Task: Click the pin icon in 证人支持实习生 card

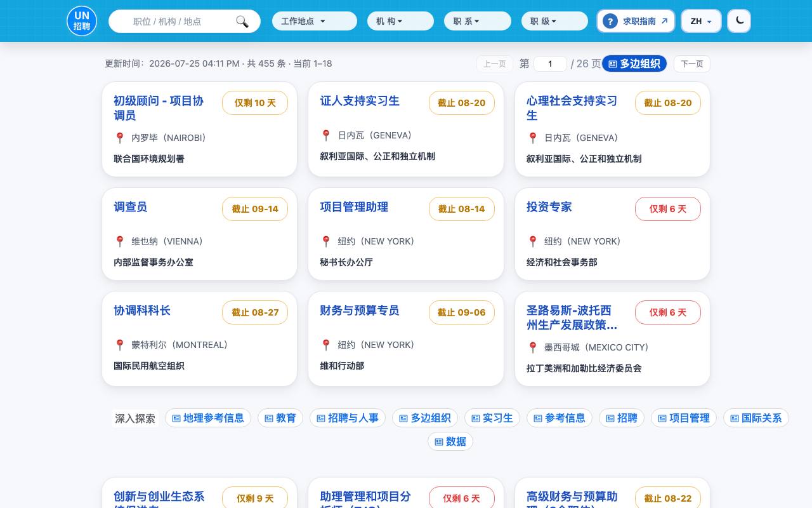Action: click(326, 135)
